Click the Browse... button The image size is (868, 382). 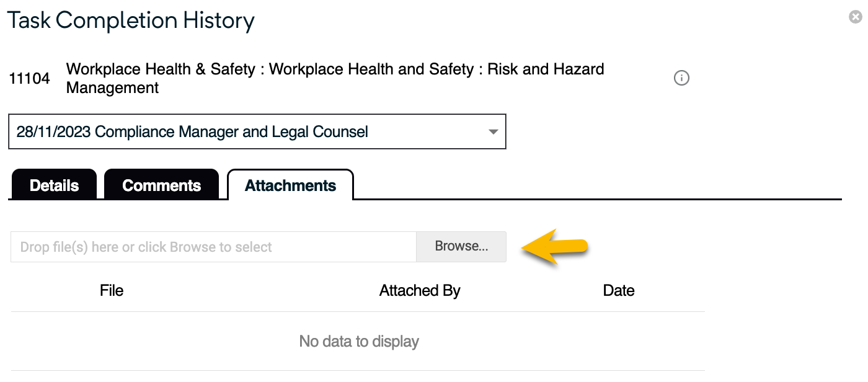(461, 246)
